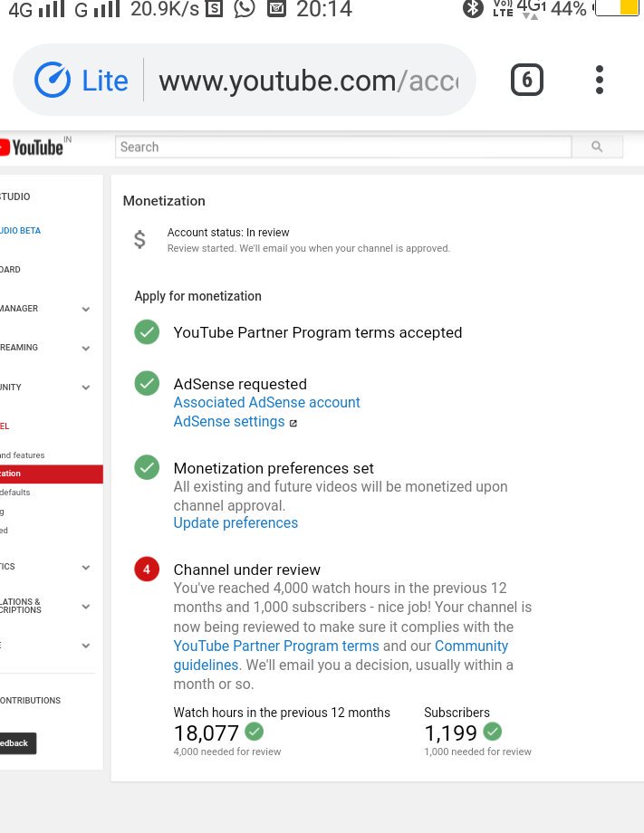This screenshot has height=833, width=644.
Task: Open Status and features sidebar item
Action: (23, 455)
